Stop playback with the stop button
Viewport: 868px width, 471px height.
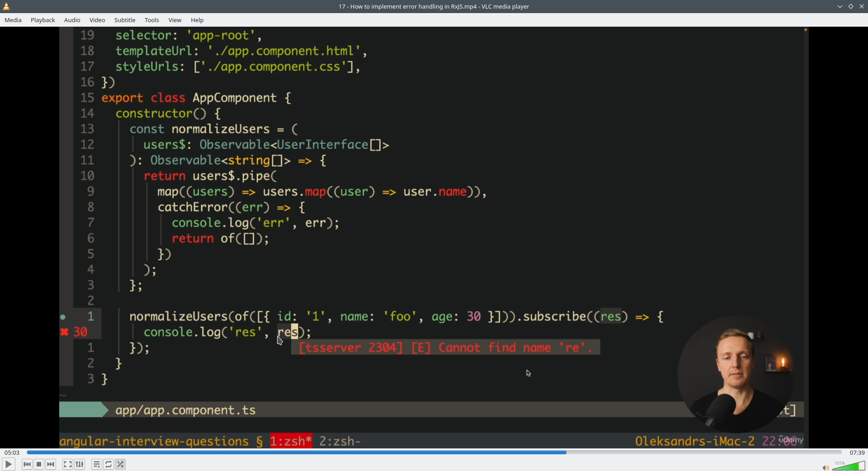pyautogui.click(x=39, y=464)
